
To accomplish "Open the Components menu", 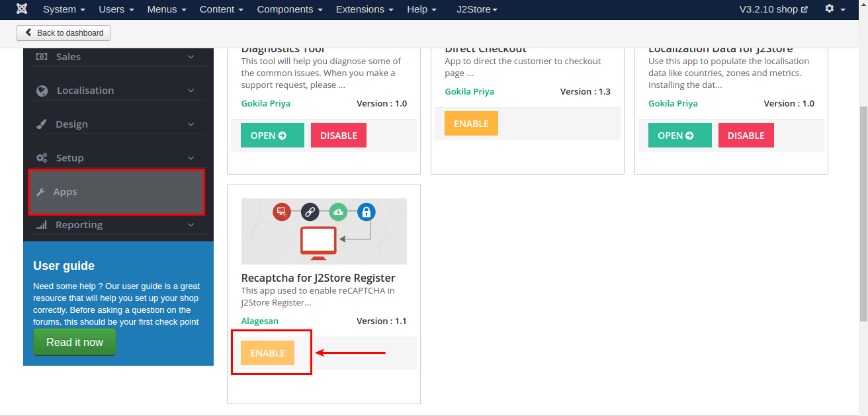I will (x=290, y=9).
